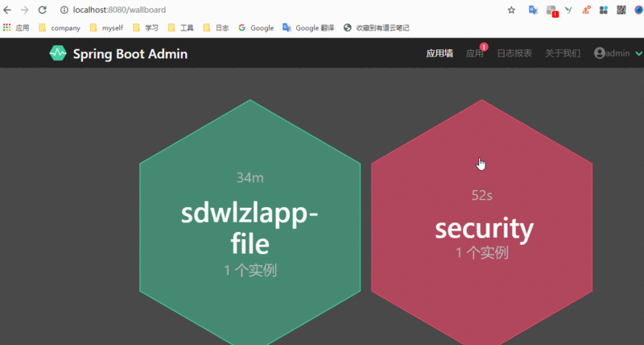Click the address bar URL localhost:8080/wallboard
Viewport: 644px width, 345px height.
click(x=119, y=10)
